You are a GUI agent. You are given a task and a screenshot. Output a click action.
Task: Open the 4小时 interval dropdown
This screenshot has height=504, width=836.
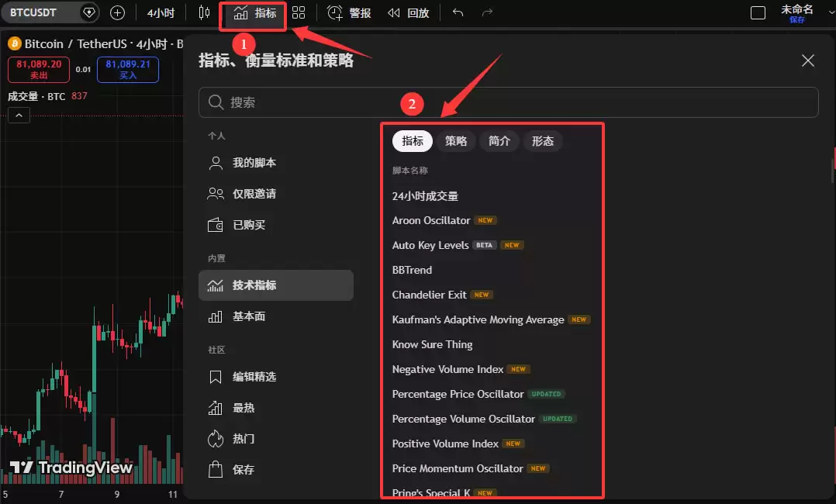point(161,13)
